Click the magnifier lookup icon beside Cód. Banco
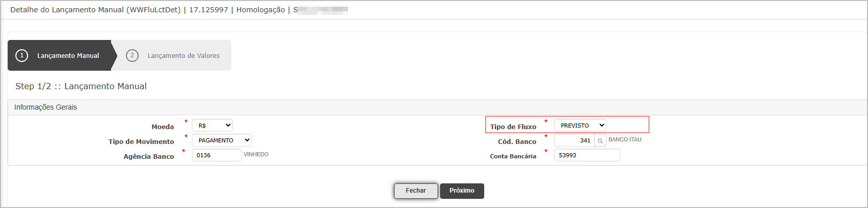Screen dimensions: 868x208 point(600,140)
